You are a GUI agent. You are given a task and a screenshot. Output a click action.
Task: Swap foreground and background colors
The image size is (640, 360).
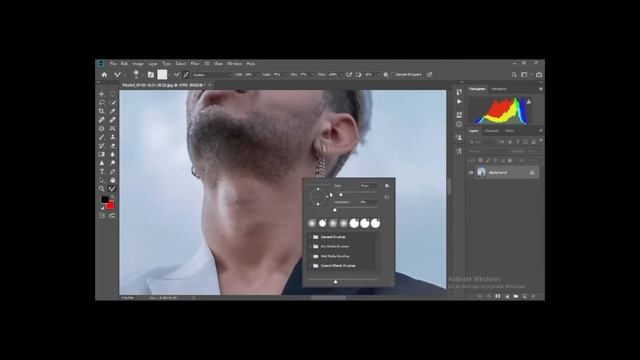[x=113, y=197]
